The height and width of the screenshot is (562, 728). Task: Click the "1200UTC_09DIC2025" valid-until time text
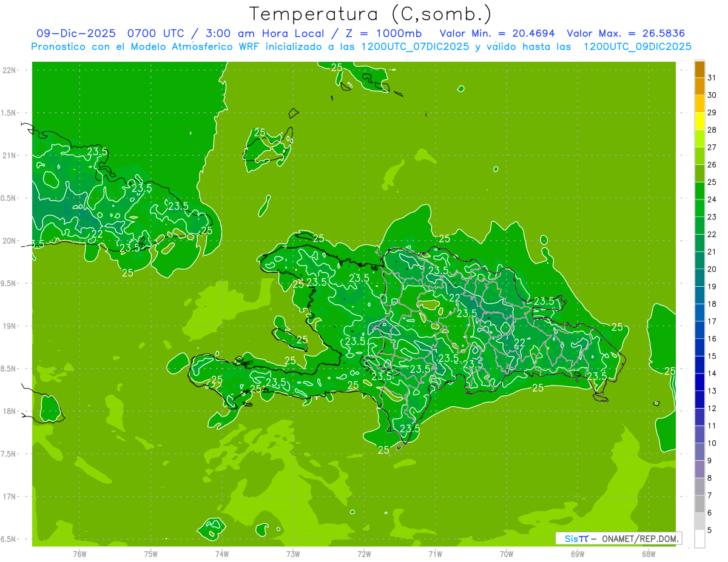tap(638, 47)
